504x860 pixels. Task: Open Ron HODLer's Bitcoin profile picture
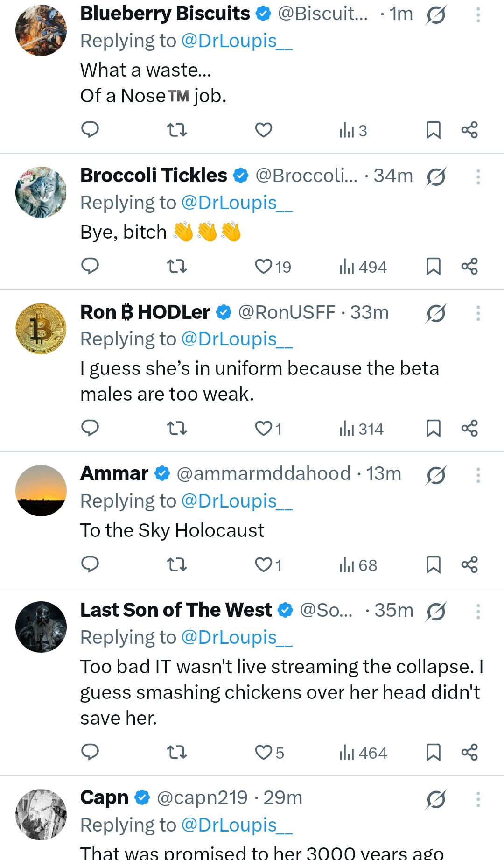(x=41, y=329)
